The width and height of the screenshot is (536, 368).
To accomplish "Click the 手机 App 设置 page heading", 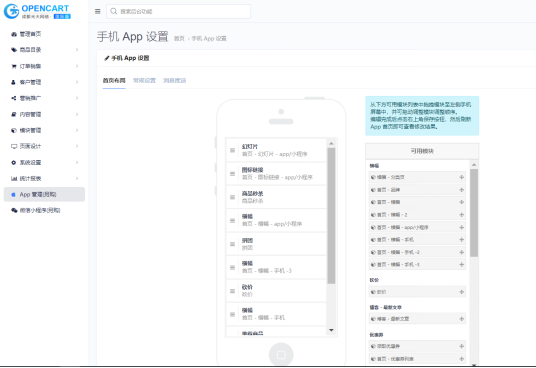I will point(133,37).
